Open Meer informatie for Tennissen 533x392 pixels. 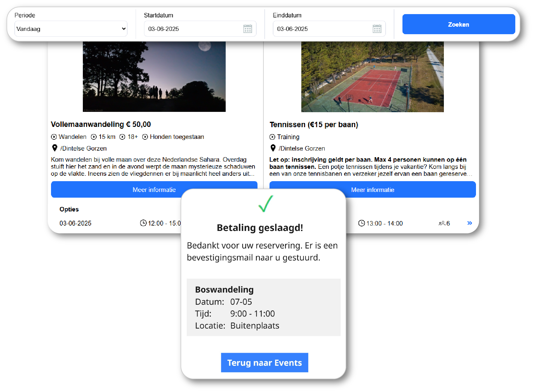coord(372,190)
